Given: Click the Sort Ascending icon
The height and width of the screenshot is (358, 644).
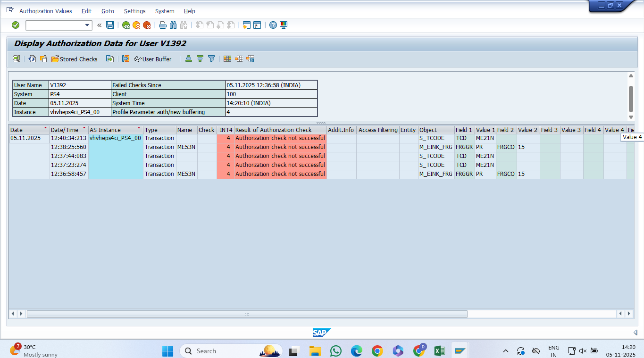Looking at the screenshot, I should 189,59.
